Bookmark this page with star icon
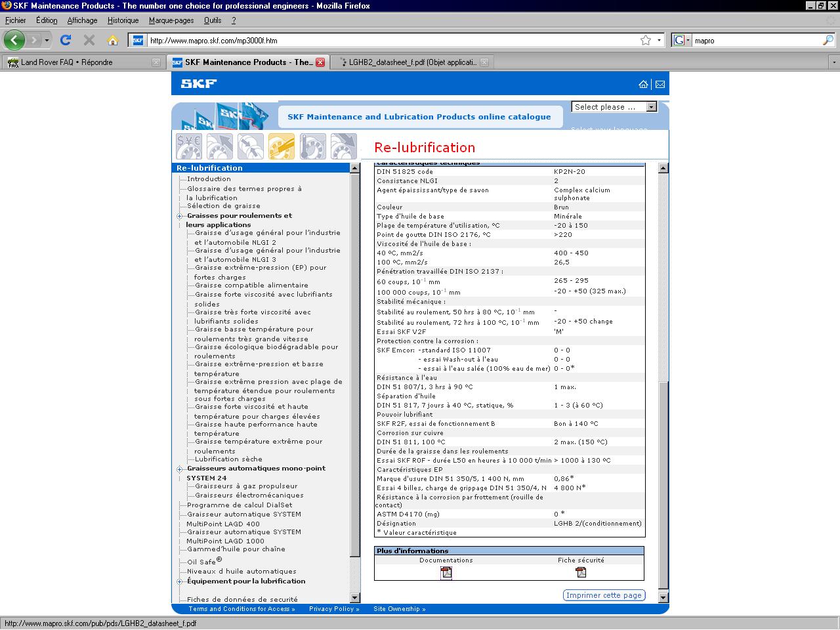Viewport: 840px width, 630px height. pyautogui.click(x=646, y=40)
